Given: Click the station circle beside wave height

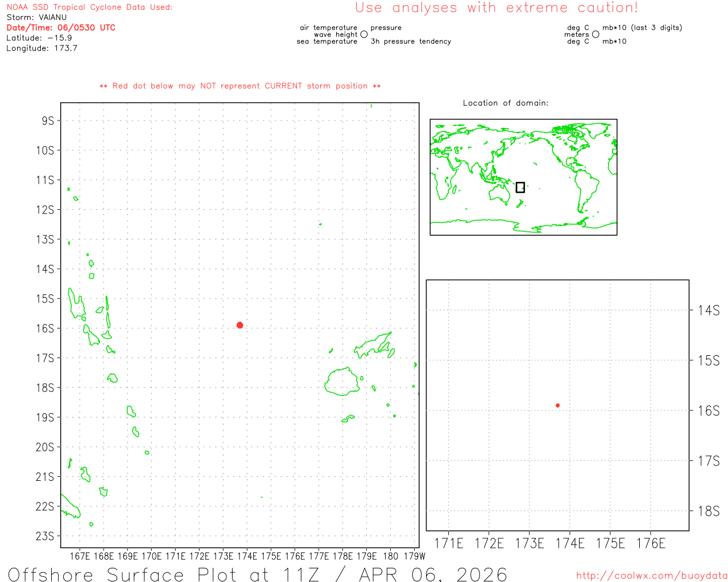Looking at the screenshot, I should [x=364, y=35].
